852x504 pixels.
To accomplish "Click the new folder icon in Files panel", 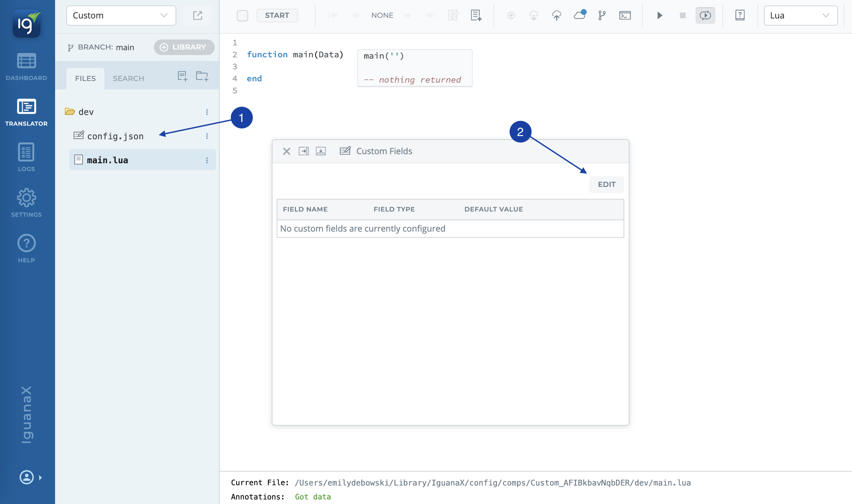I will click(202, 76).
